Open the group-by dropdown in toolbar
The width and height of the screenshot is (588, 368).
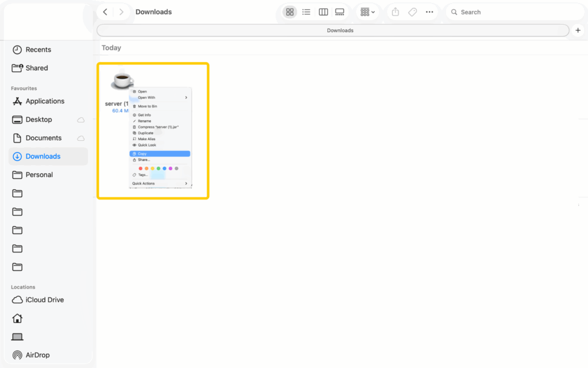[x=367, y=12]
